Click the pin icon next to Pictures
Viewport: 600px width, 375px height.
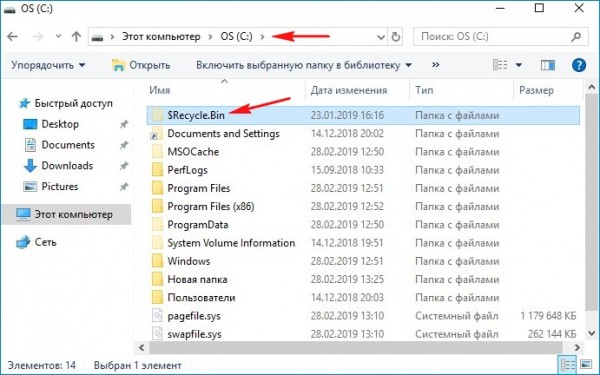tap(124, 187)
